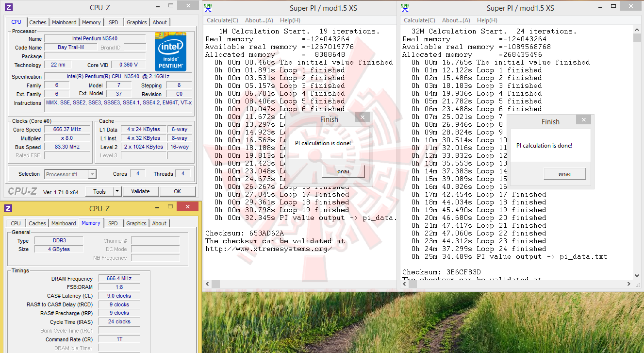Click the processor Name field 'Intel Pentium N3540'
This screenshot has height=353, width=644.
(x=95, y=39)
